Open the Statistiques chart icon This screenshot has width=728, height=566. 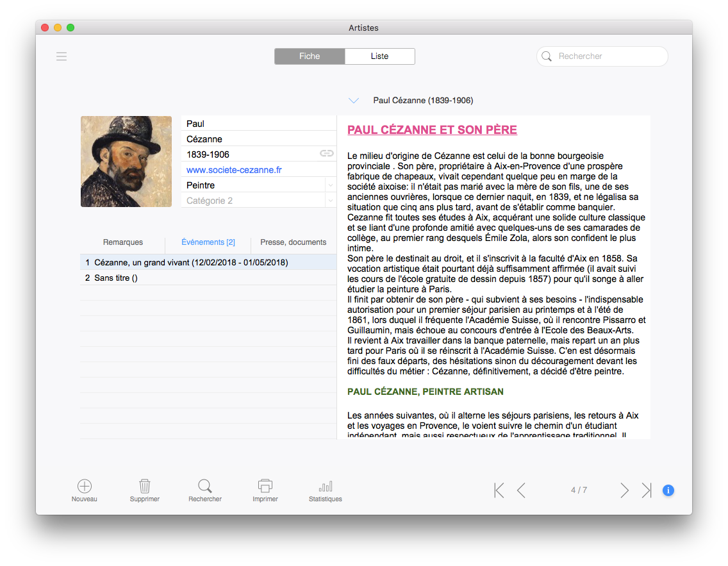click(326, 486)
